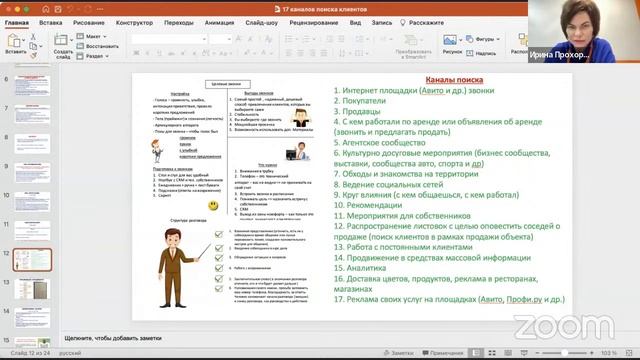Open the Запись tab
This screenshot has width=640, height=360.
pyautogui.click(x=382, y=23)
